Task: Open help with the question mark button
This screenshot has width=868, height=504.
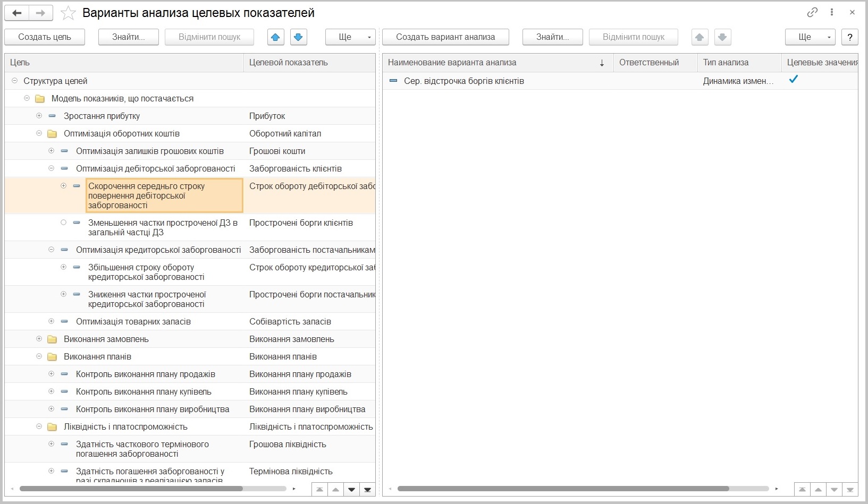Action: click(x=850, y=37)
